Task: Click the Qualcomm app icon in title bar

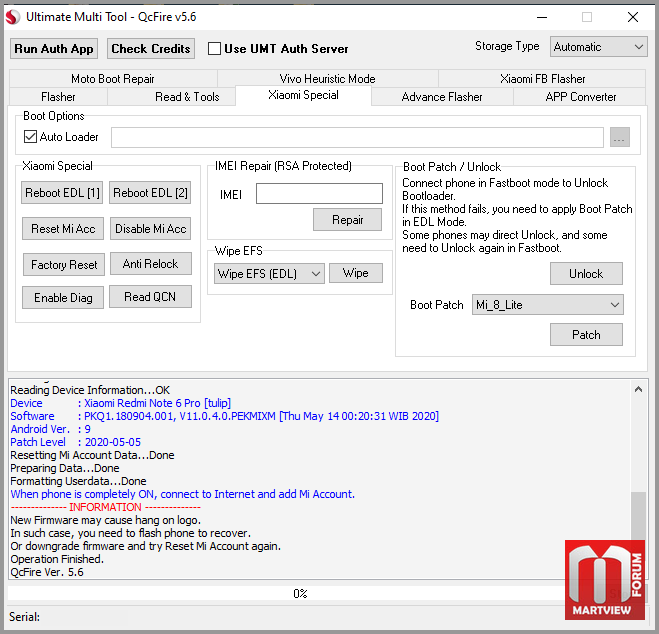Action: [x=13, y=17]
